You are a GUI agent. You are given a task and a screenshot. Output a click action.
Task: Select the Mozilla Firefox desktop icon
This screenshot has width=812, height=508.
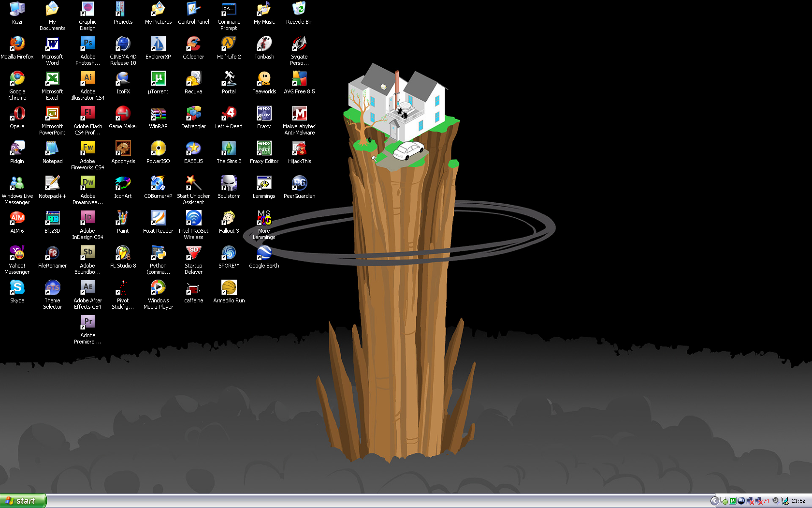(17, 45)
